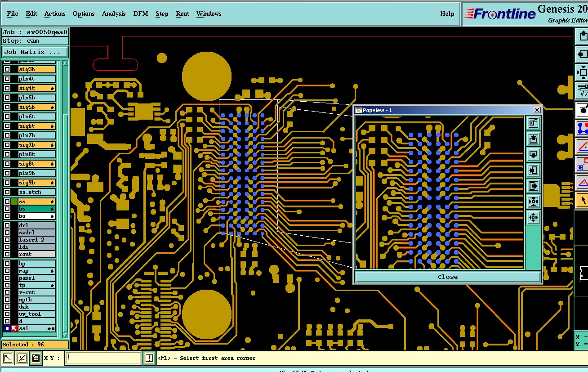Click the Popview pan-left arrow icon
This screenshot has width=588, height=372.
[x=533, y=170]
